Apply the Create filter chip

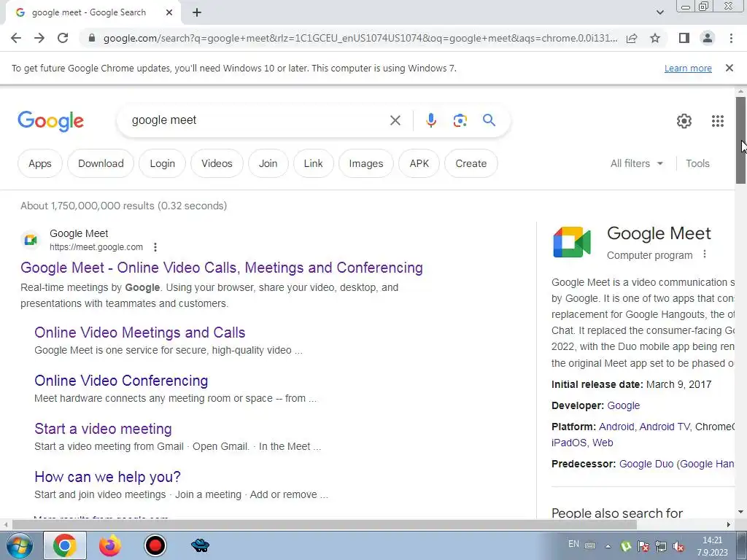[x=471, y=163]
